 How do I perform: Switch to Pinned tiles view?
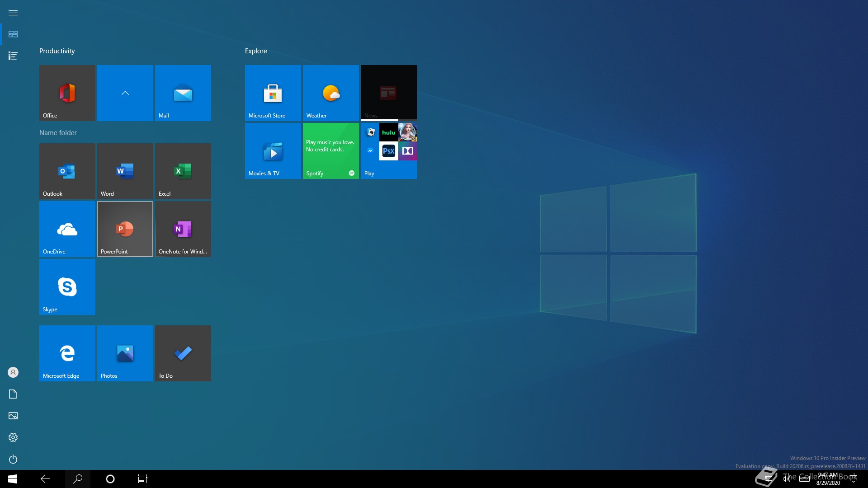click(x=13, y=34)
